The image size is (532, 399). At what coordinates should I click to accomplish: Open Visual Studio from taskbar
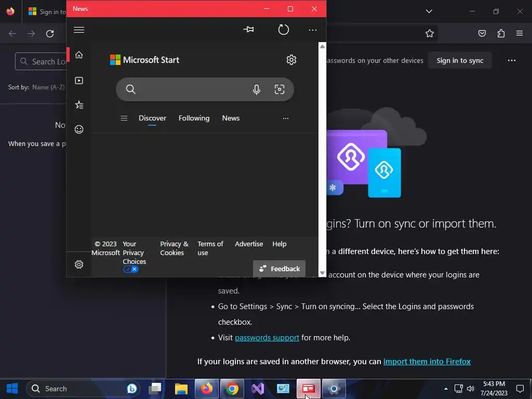tap(258, 389)
